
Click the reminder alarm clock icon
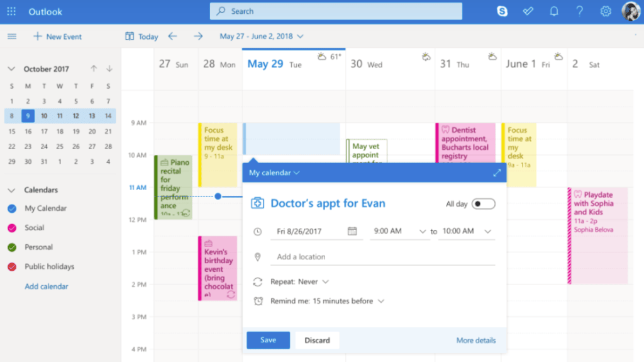point(258,301)
